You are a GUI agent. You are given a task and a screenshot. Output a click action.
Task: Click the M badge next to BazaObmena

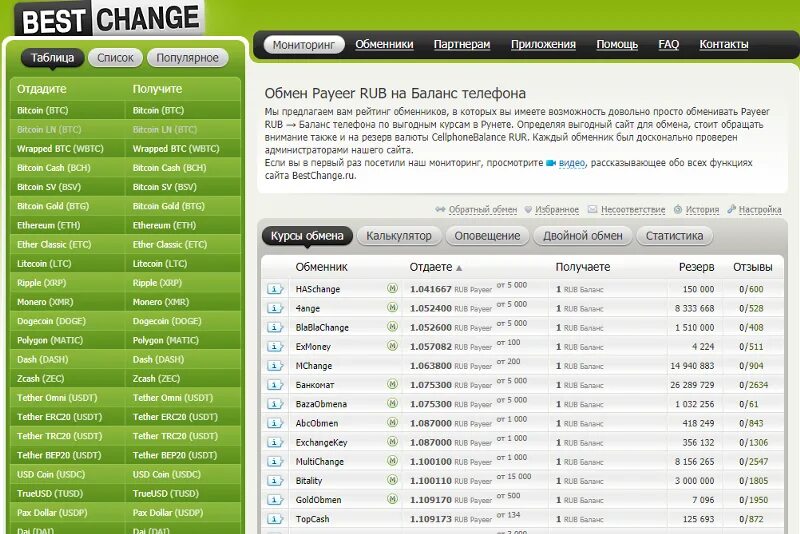[x=392, y=403]
